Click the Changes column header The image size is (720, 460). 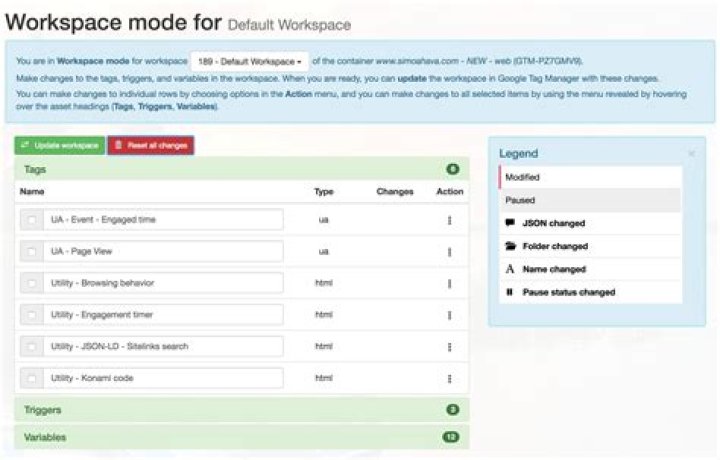click(395, 191)
